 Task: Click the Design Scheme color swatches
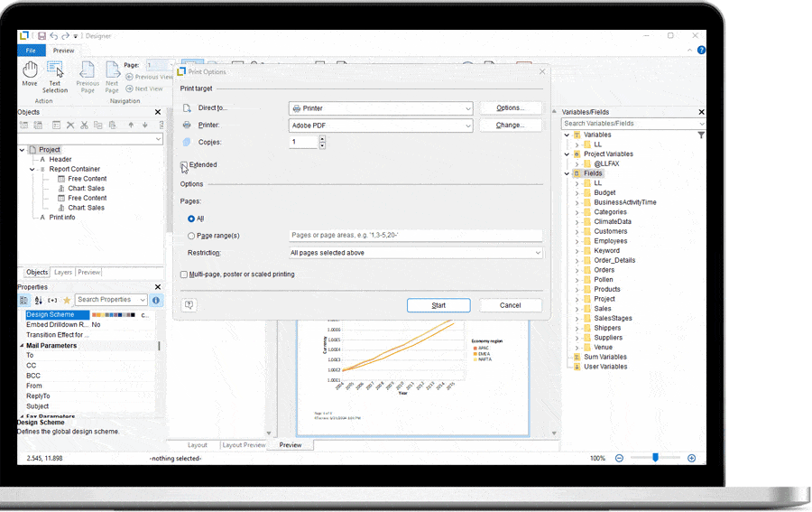114,314
